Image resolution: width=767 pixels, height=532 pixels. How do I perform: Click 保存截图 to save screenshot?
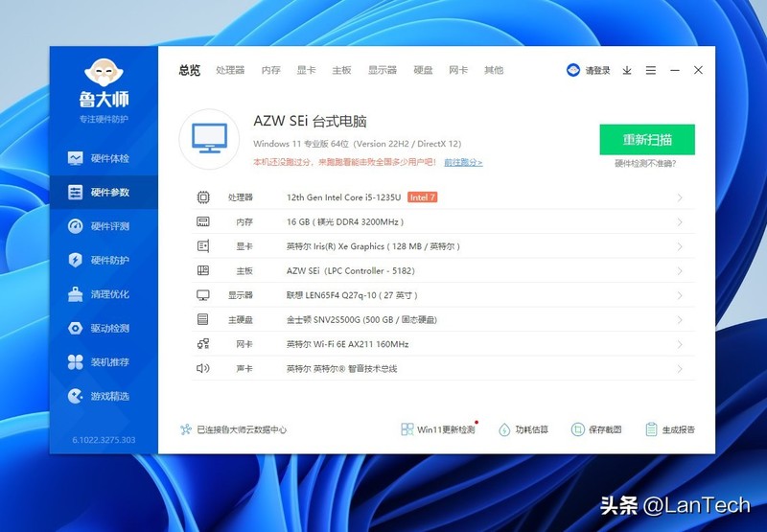tap(596, 429)
